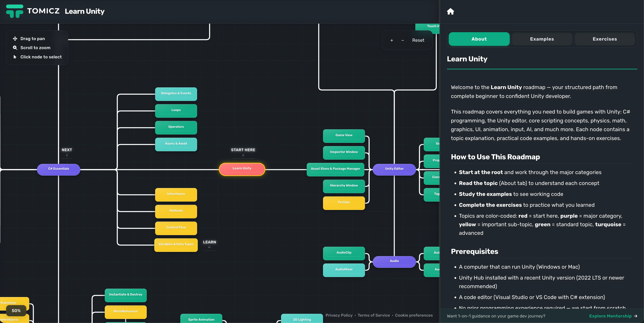Viewport: 644px width, 323px height.
Task: Select the Unity Editor node
Action: (394, 169)
